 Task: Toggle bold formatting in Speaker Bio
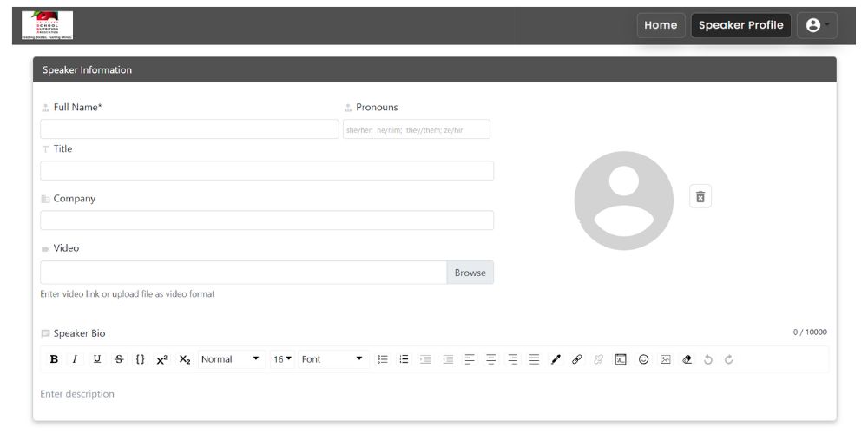tap(55, 359)
